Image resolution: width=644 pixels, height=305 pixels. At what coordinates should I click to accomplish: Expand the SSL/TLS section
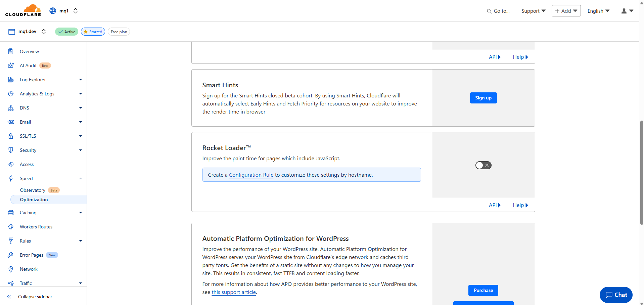tap(81, 136)
